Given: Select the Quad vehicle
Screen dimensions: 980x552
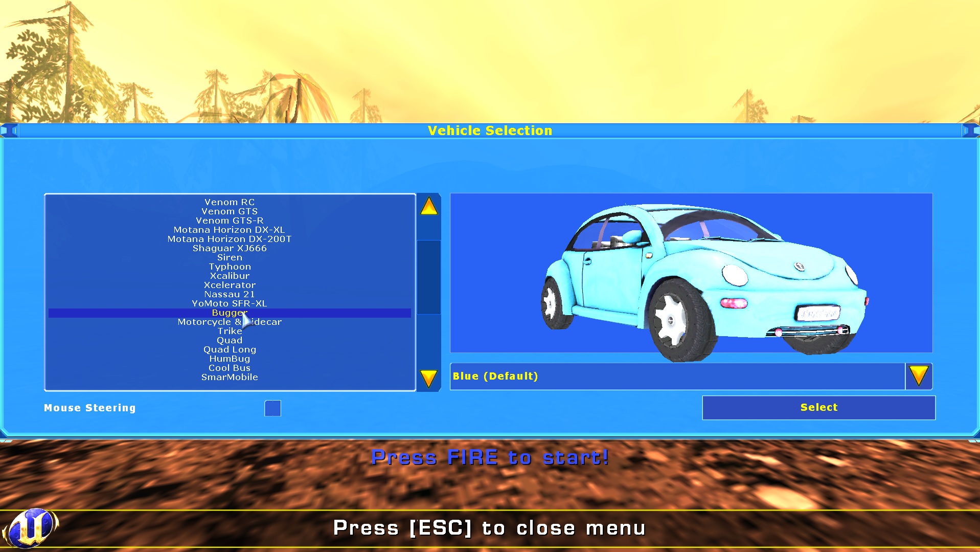Looking at the screenshot, I should point(230,340).
